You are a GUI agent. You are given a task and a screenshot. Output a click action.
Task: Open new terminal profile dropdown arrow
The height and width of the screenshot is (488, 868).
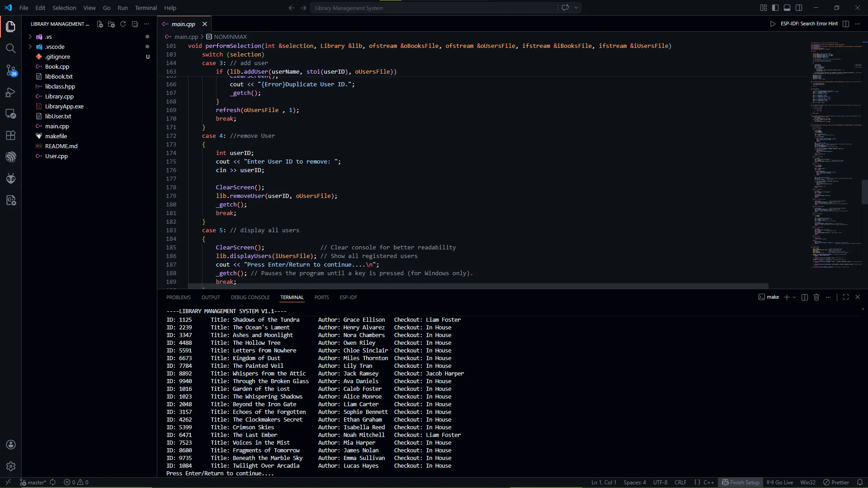click(794, 297)
